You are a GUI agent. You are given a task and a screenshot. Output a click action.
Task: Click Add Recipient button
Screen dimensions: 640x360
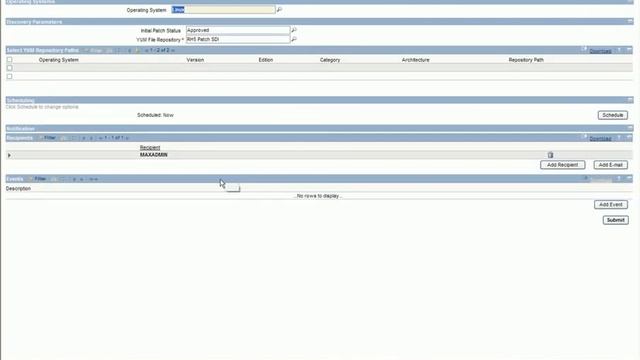(562, 165)
